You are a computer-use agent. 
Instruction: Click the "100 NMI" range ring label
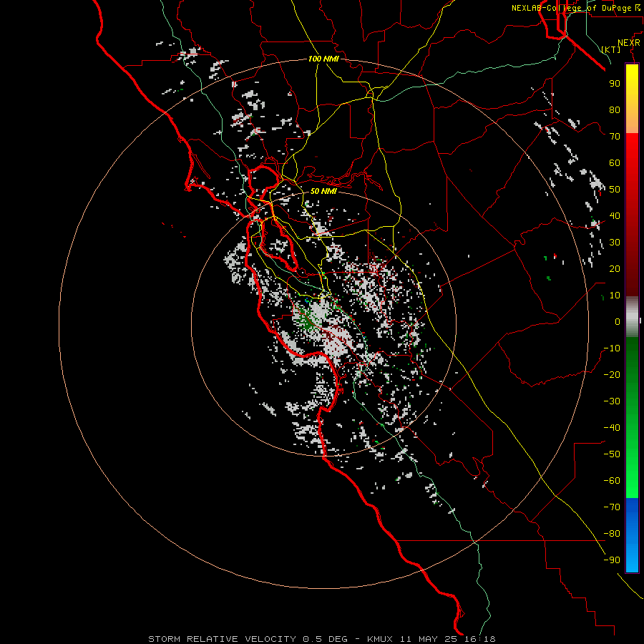click(323, 59)
